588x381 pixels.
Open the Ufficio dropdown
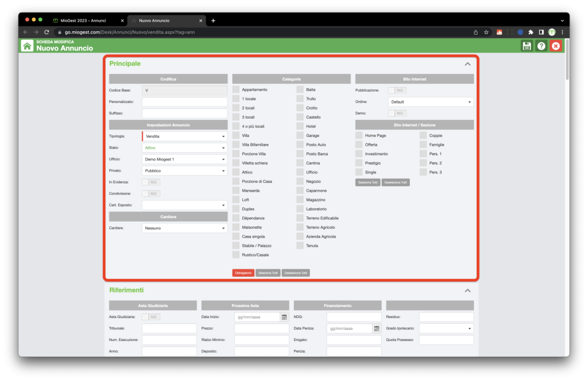tap(185, 159)
